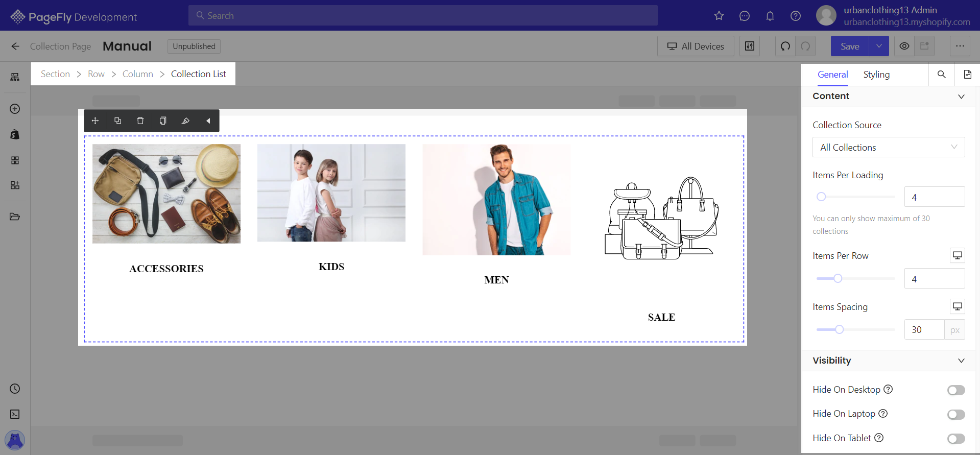Screen dimensions: 980x455
Task: Open version history clock icon
Action: tap(15, 389)
